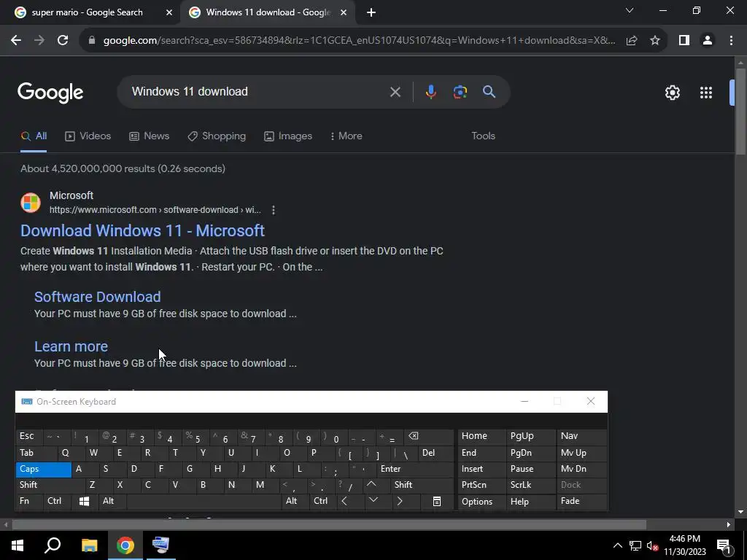Click the network tray icon
Viewport: 747px width, 560px height.
[635, 545]
